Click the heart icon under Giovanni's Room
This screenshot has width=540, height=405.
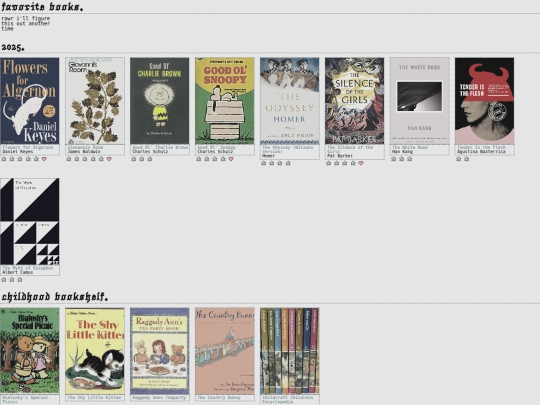[x=109, y=159]
